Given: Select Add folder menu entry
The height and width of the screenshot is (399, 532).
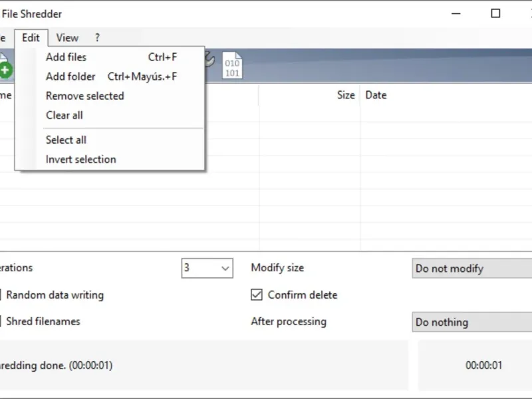Looking at the screenshot, I should pos(70,76).
